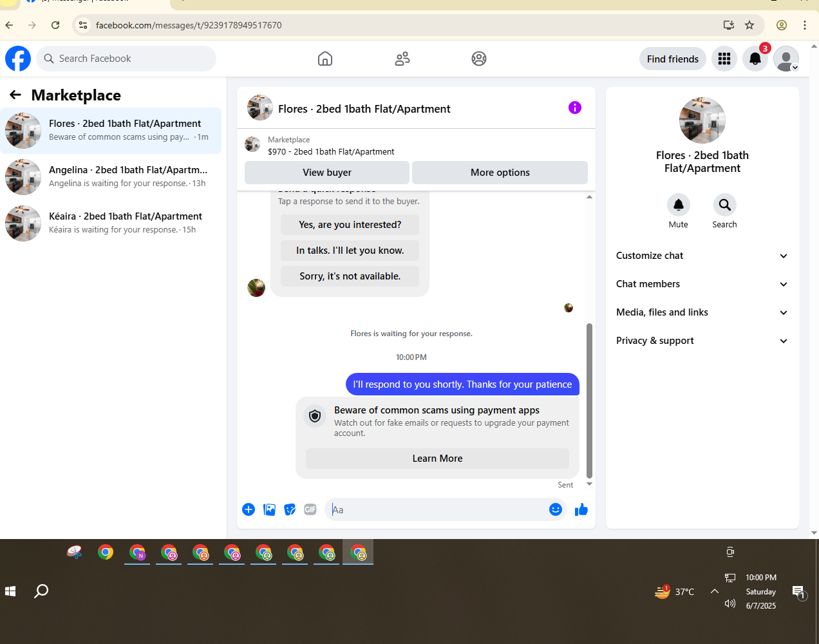Open Flores 2bed 1bath conversation
This screenshot has width=819, height=644.
click(111, 131)
